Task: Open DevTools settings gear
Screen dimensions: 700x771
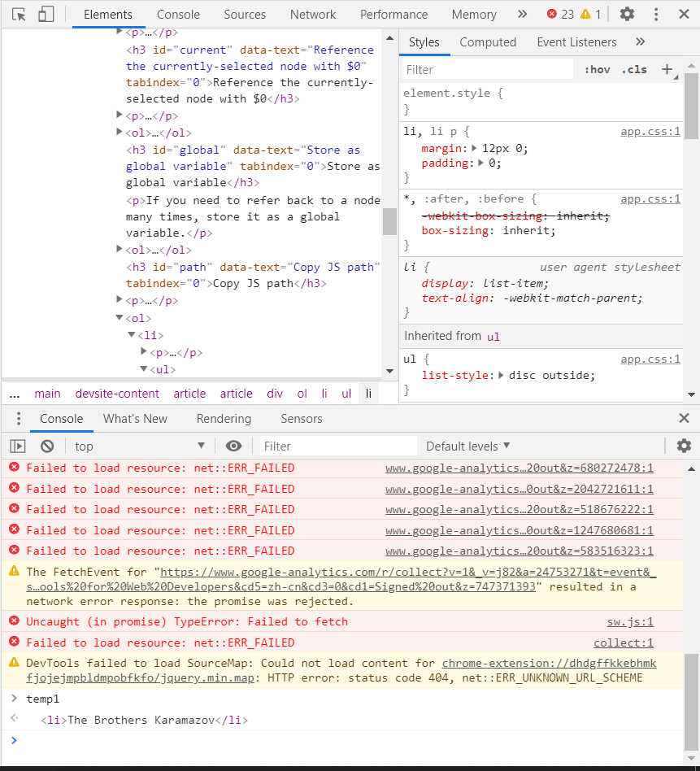Action: point(627,15)
